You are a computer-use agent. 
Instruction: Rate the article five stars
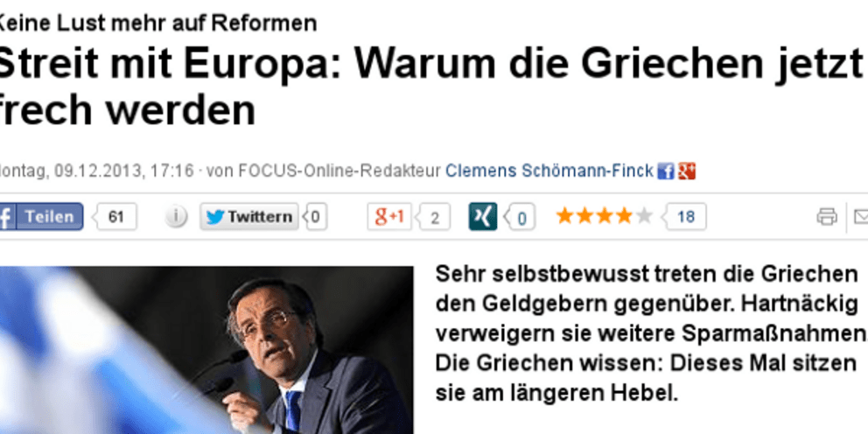(644, 216)
